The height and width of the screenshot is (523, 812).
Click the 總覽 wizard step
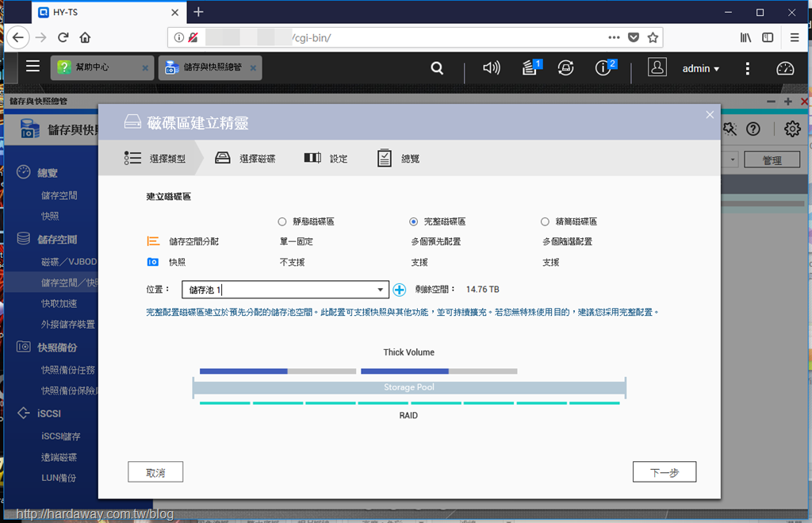click(398, 158)
